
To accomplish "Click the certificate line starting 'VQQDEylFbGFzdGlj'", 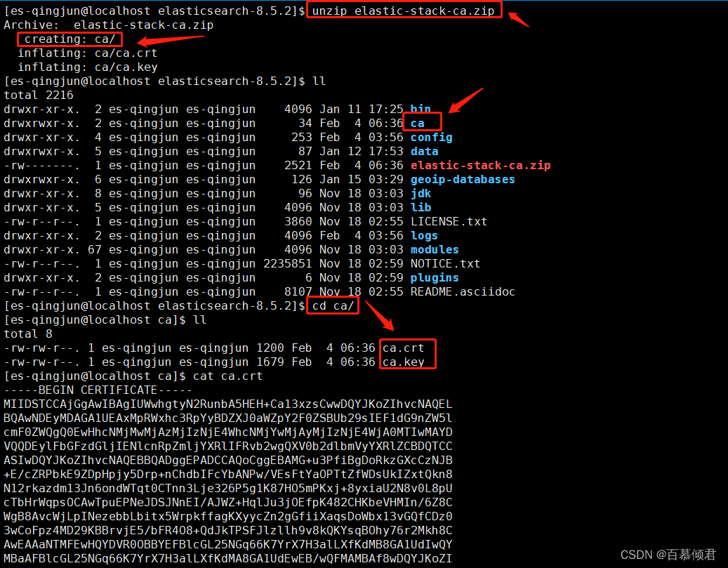I will pos(228,447).
